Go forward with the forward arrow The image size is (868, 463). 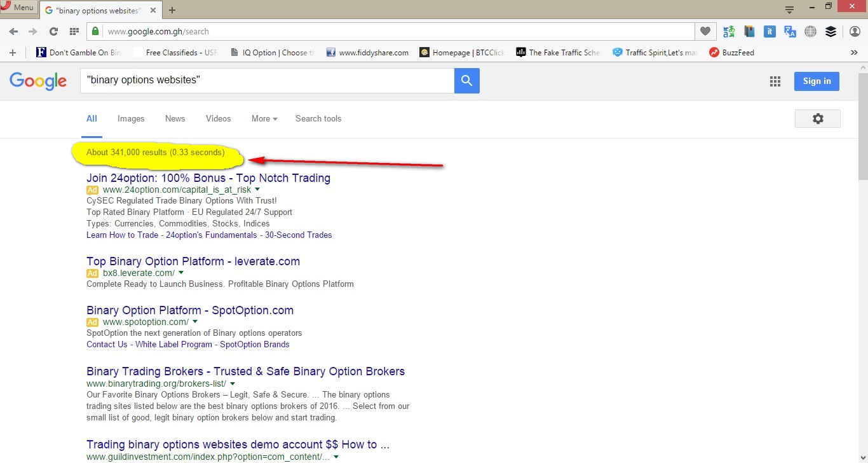(x=33, y=31)
